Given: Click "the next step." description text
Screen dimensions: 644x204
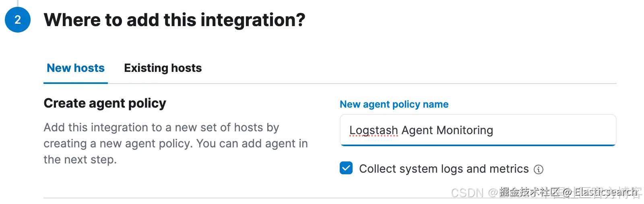Looking at the screenshot, I should [x=80, y=160].
